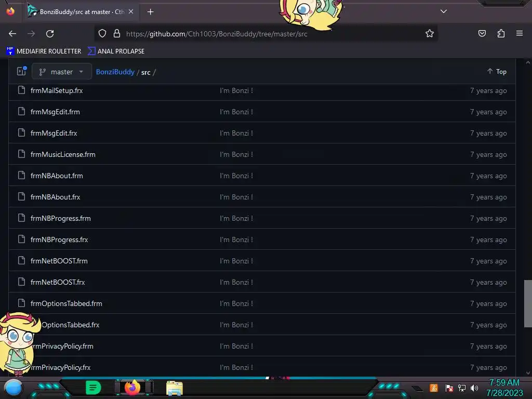Open Action Center flag tray icon

tap(449, 388)
